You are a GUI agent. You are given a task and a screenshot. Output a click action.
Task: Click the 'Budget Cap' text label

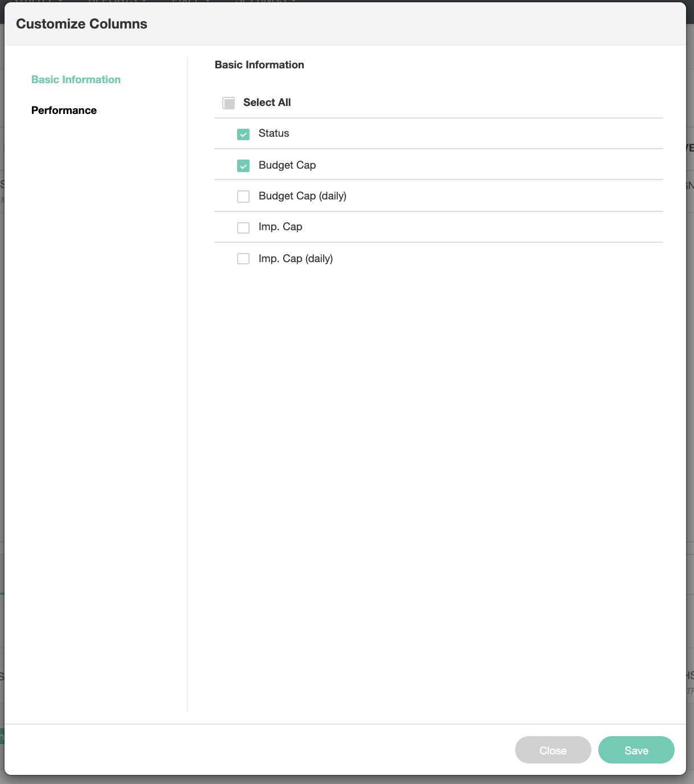pyautogui.click(x=287, y=165)
